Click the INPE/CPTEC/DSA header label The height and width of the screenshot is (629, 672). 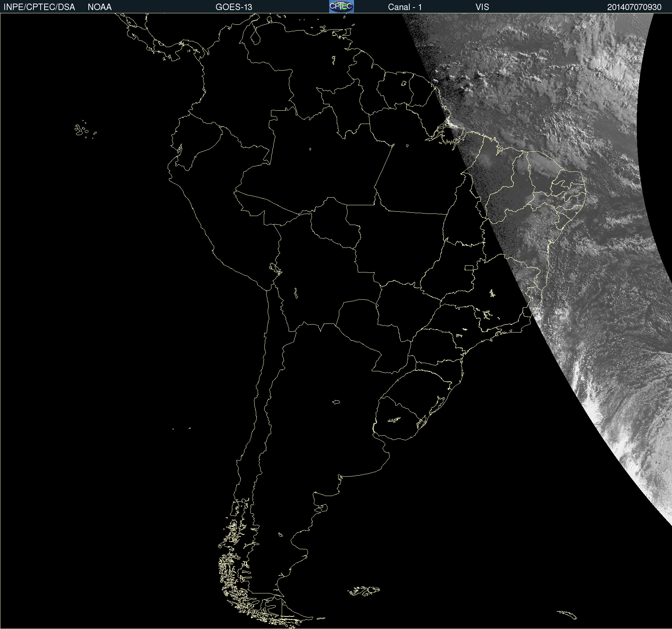pos(39,7)
